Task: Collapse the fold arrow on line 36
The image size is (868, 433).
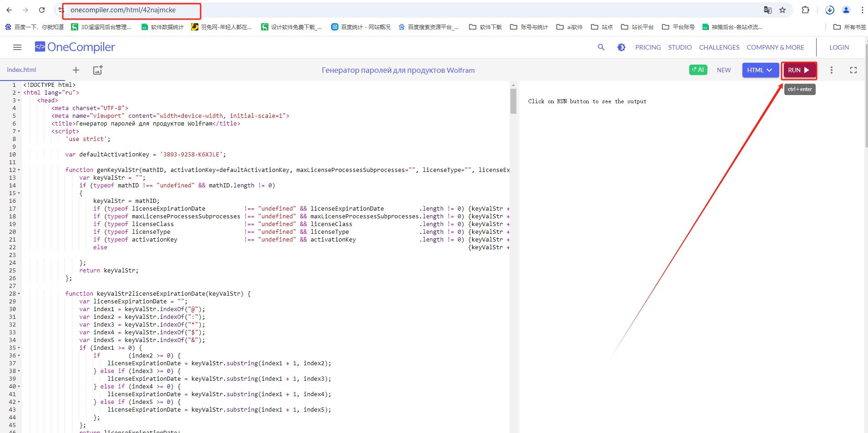Action: tap(19, 356)
